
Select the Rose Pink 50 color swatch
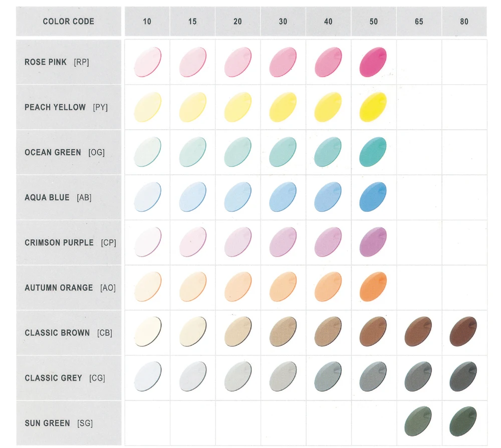[x=373, y=62]
